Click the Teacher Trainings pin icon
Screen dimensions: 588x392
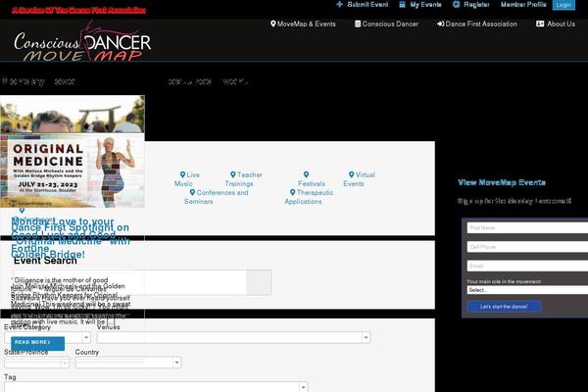tap(233, 174)
